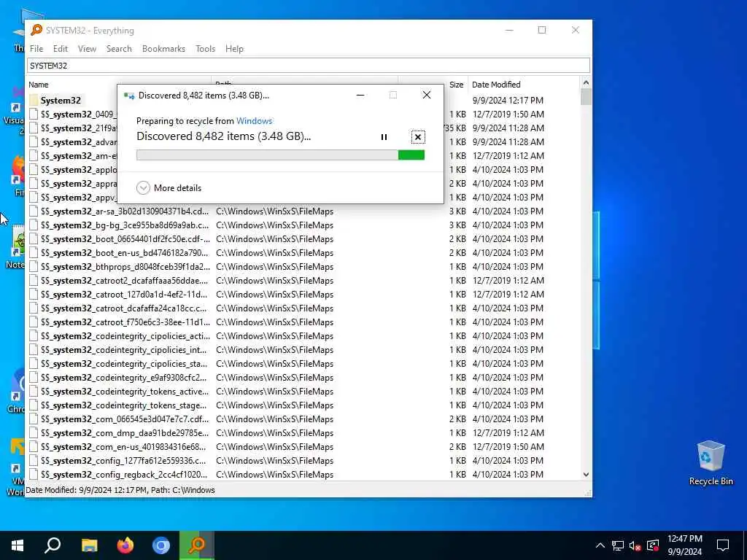This screenshot has width=747, height=560.
Task: Click file icon of $$_system32_config_1277fa612 row
Action: [34, 461]
